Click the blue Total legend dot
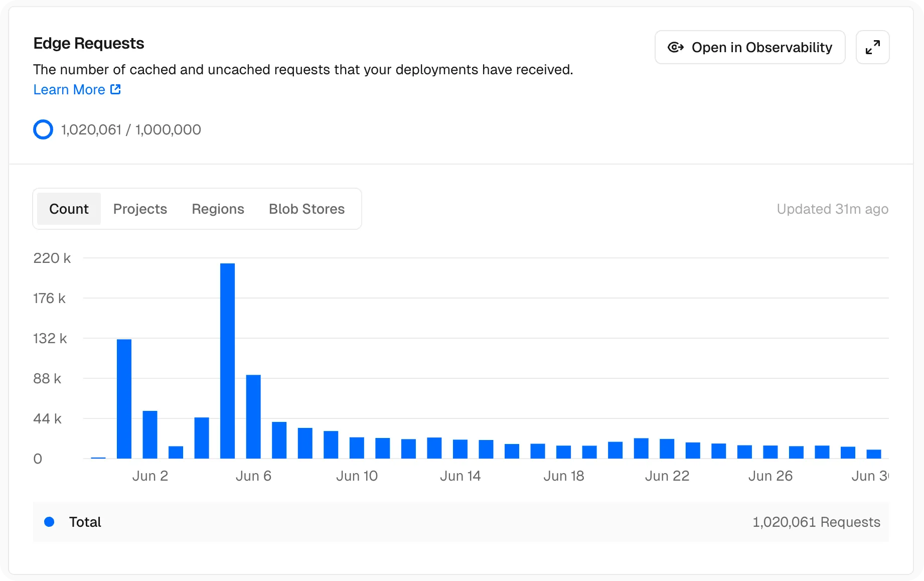Image resolution: width=924 pixels, height=581 pixels. click(x=49, y=522)
